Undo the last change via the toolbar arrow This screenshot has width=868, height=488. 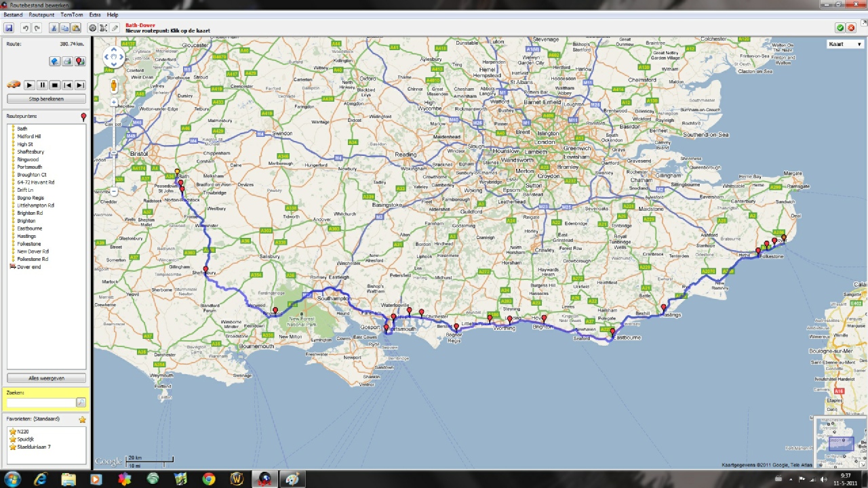[x=25, y=28]
